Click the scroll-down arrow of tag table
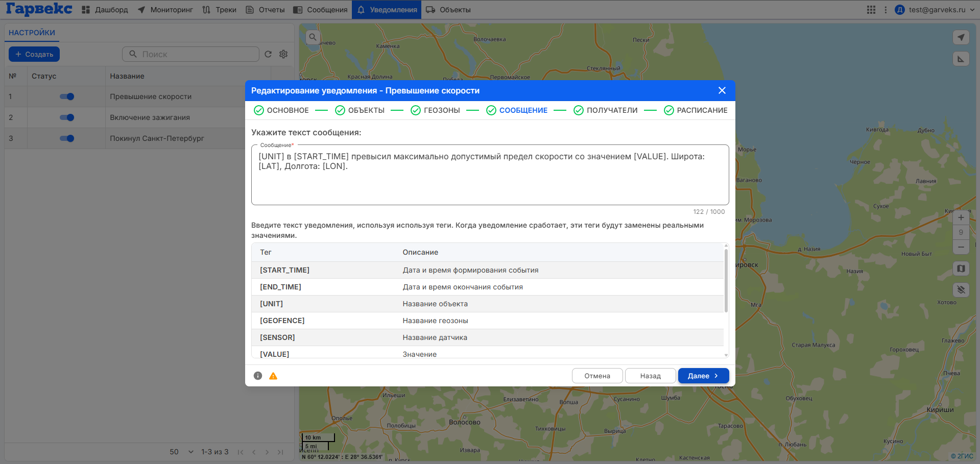 pos(726,355)
